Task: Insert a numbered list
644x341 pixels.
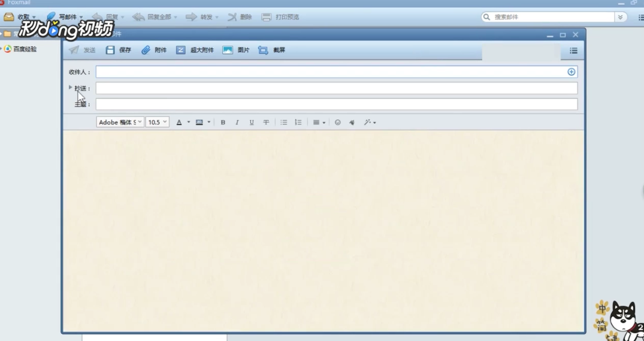Action: point(298,122)
